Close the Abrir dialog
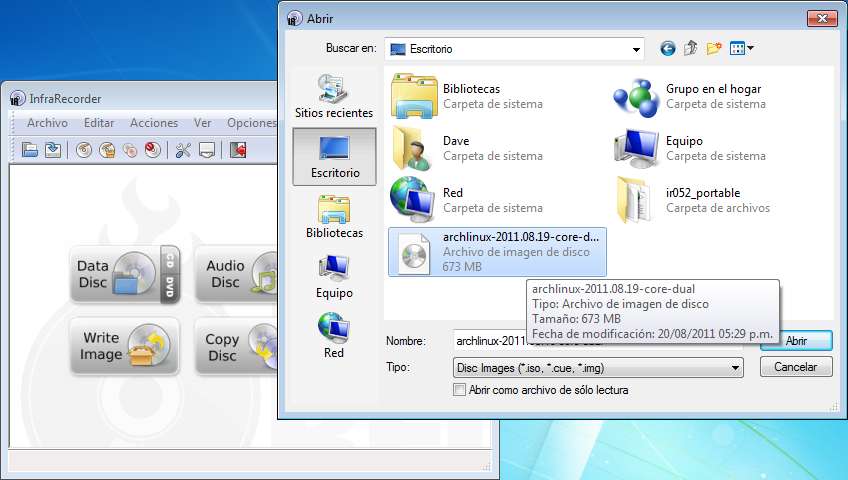The height and width of the screenshot is (480, 848). [x=822, y=18]
